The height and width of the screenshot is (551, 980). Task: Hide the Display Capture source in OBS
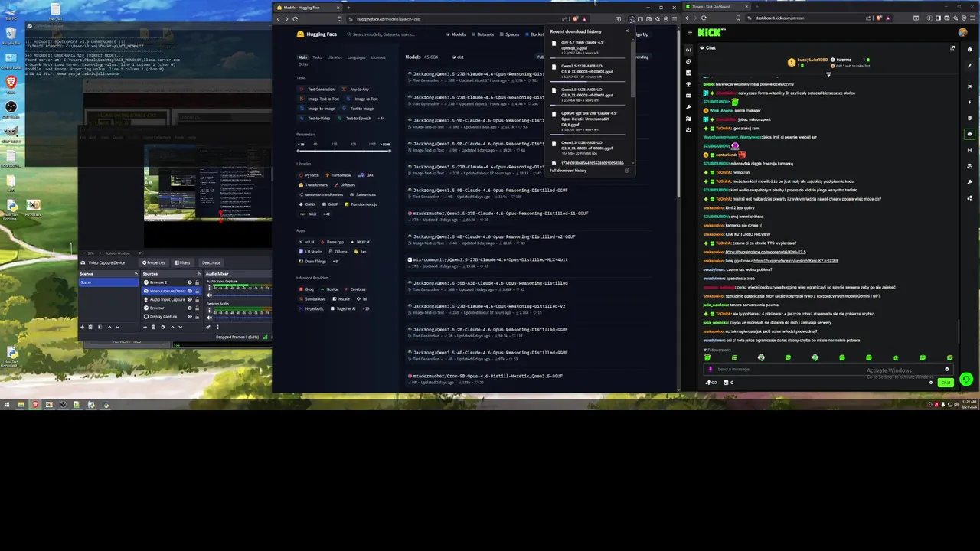tap(190, 317)
